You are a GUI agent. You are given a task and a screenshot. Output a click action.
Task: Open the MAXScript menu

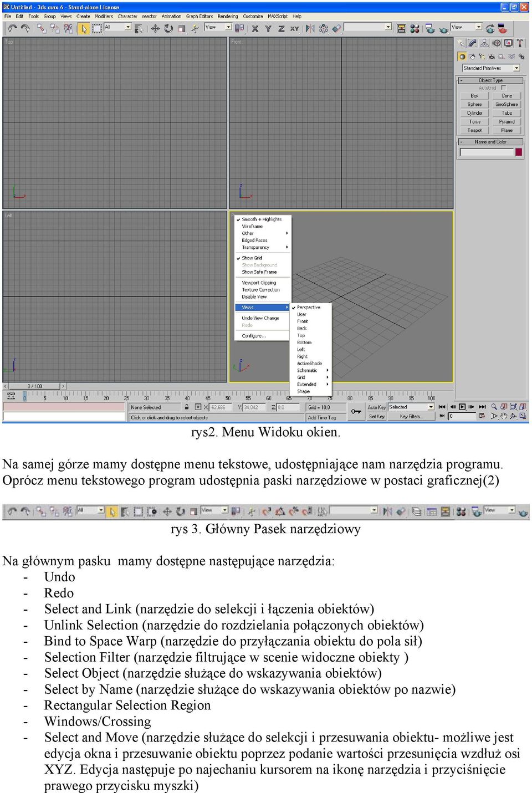tap(277, 17)
